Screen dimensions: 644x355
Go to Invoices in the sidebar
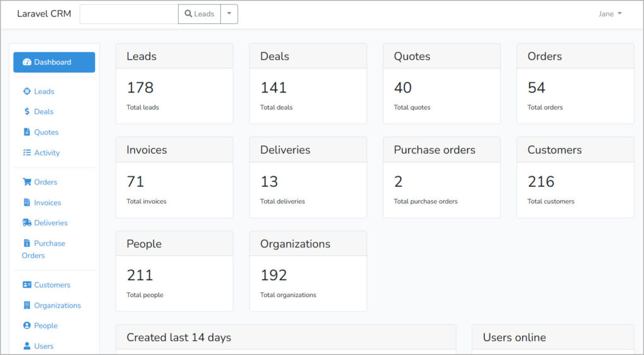(x=47, y=203)
